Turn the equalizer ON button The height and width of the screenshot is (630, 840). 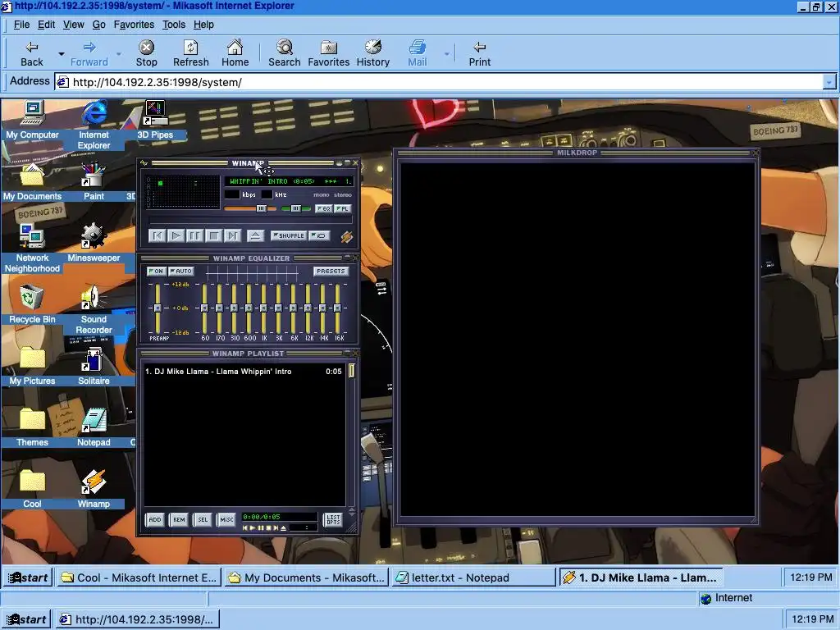(x=156, y=271)
